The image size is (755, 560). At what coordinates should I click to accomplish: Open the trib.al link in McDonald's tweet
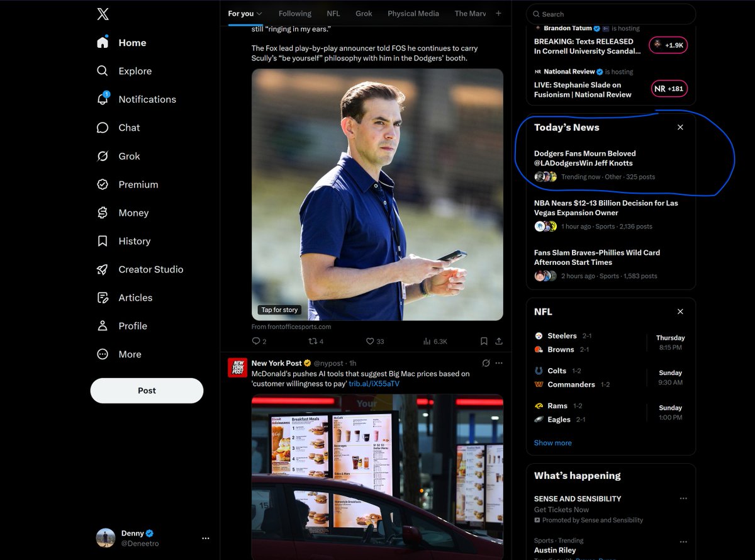tap(374, 383)
